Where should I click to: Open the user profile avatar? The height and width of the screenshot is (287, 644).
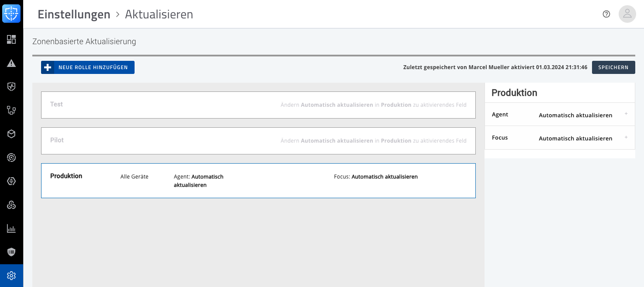[627, 14]
